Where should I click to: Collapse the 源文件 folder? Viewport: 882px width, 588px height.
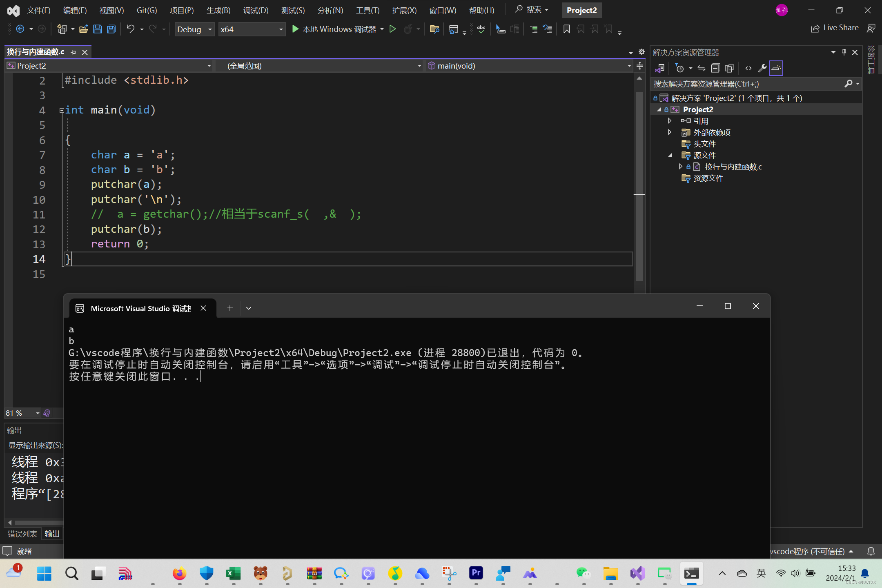click(x=670, y=155)
